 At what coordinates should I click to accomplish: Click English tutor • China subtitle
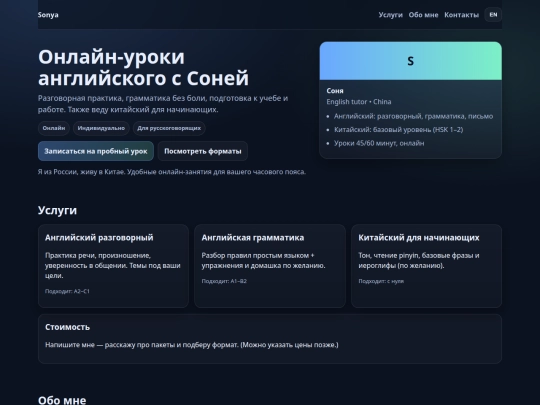click(359, 102)
